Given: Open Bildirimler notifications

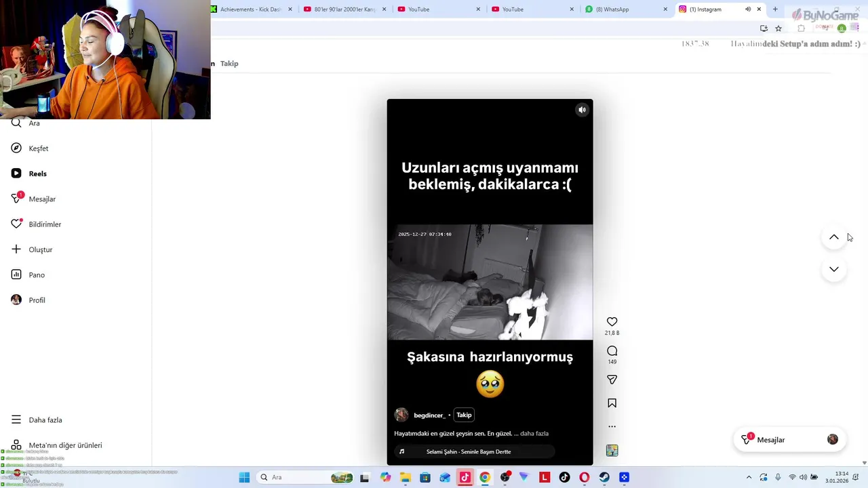Looking at the screenshot, I should [x=36, y=224].
